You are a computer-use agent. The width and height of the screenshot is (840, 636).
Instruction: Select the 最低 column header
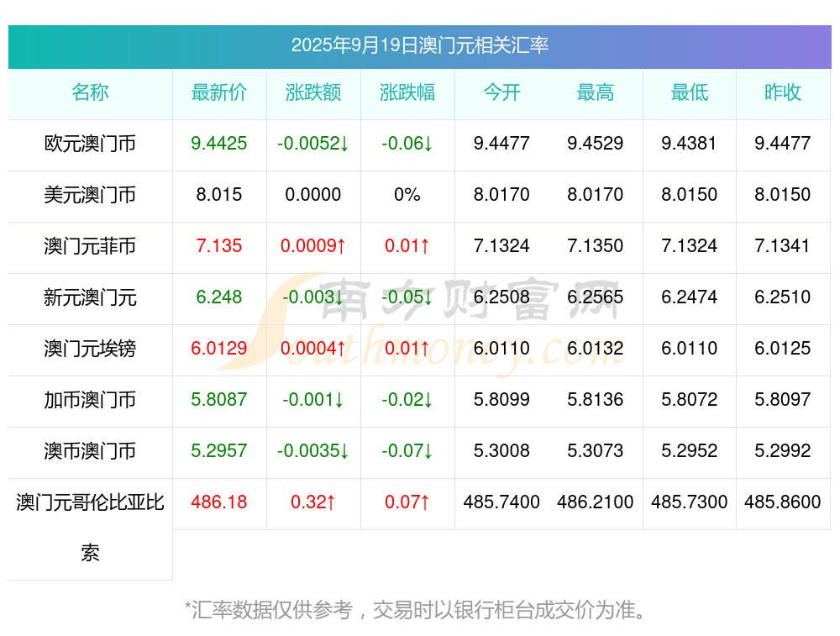pyautogui.click(x=690, y=92)
